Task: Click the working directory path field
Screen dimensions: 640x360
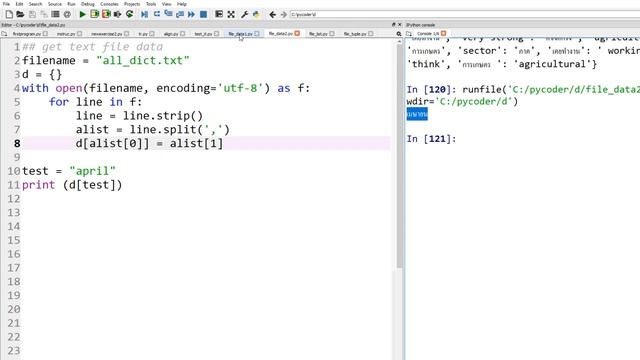Action: [x=464, y=14]
